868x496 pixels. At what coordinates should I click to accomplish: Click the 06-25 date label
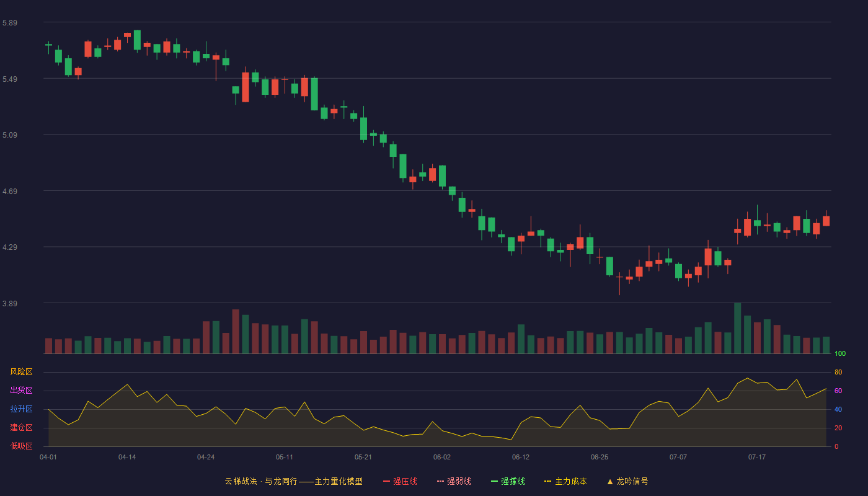(600, 457)
